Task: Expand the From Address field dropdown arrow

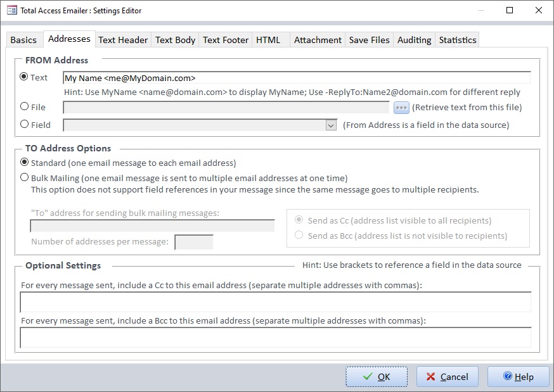Action: pyautogui.click(x=331, y=125)
